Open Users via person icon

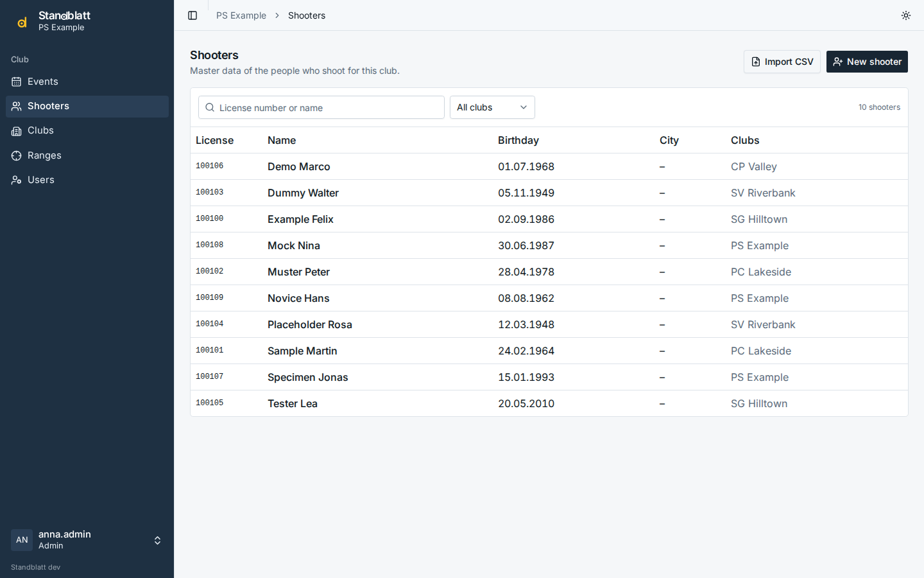click(16, 180)
